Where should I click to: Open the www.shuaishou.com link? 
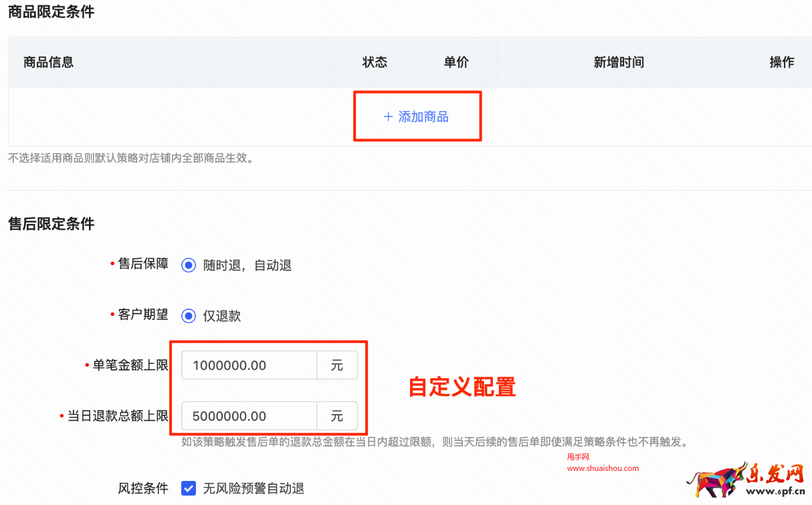pyautogui.click(x=603, y=468)
